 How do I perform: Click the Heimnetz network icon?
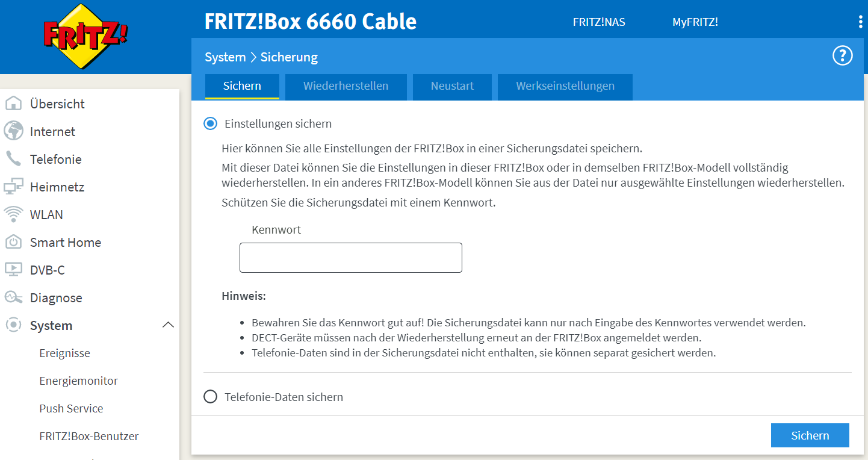(13, 187)
